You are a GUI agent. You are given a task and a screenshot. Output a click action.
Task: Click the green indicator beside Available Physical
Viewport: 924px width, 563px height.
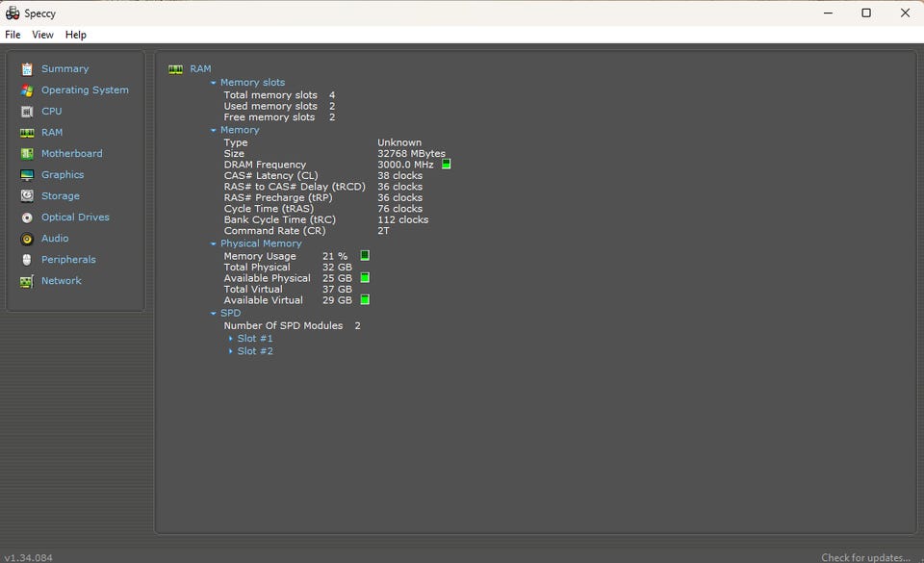[x=365, y=278]
